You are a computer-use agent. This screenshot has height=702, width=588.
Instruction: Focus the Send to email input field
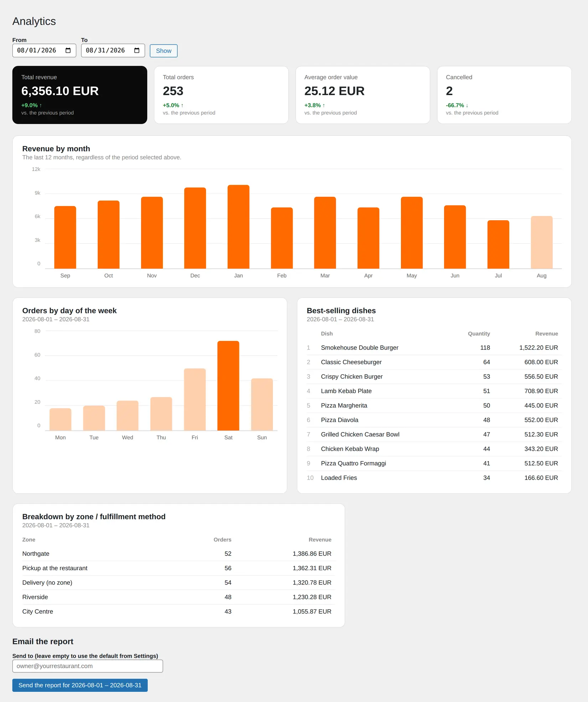88,666
